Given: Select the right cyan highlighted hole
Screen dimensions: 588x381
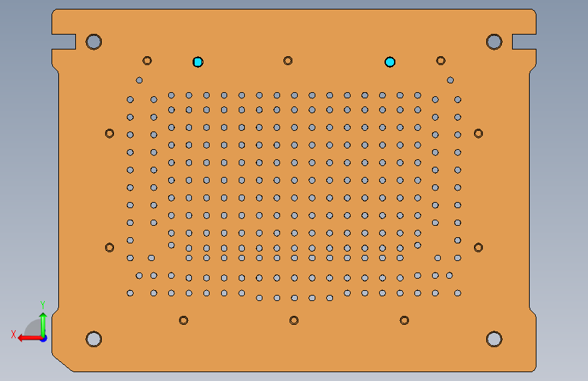Looking at the screenshot, I should tap(390, 62).
